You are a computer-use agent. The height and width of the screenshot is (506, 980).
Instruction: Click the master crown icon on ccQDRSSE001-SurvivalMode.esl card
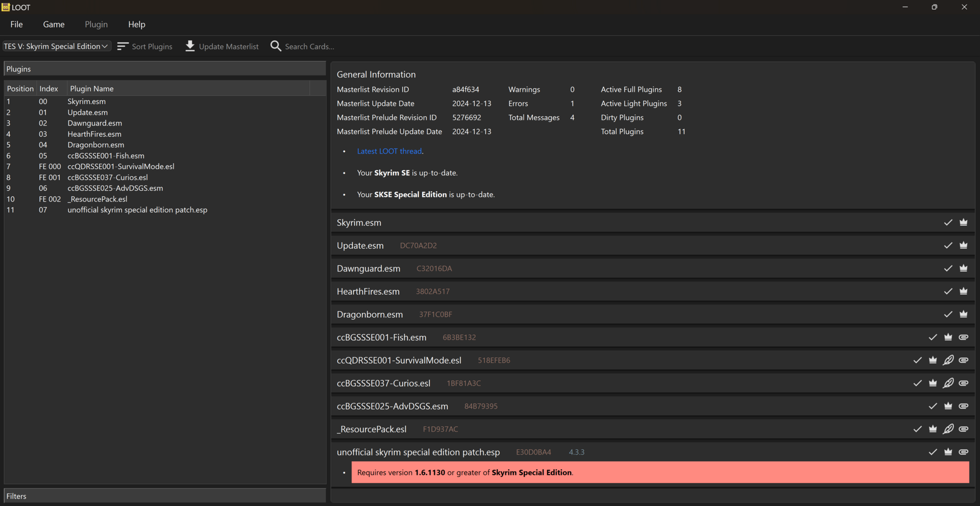point(933,360)
